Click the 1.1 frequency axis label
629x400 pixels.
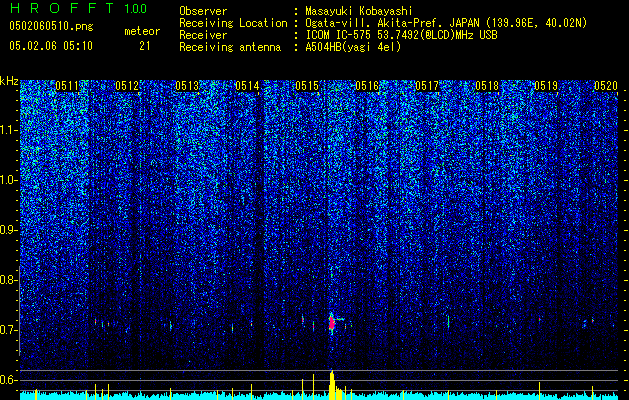8,130
